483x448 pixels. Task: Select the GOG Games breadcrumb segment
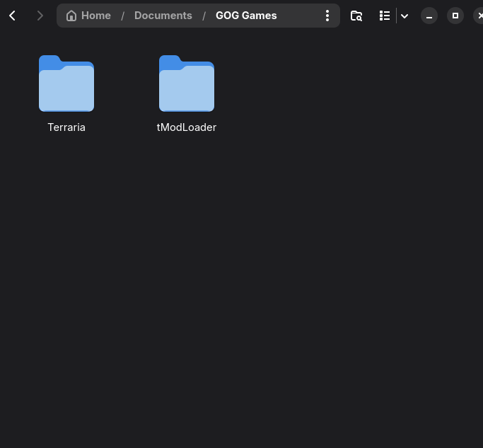click(x=246, y=16)
